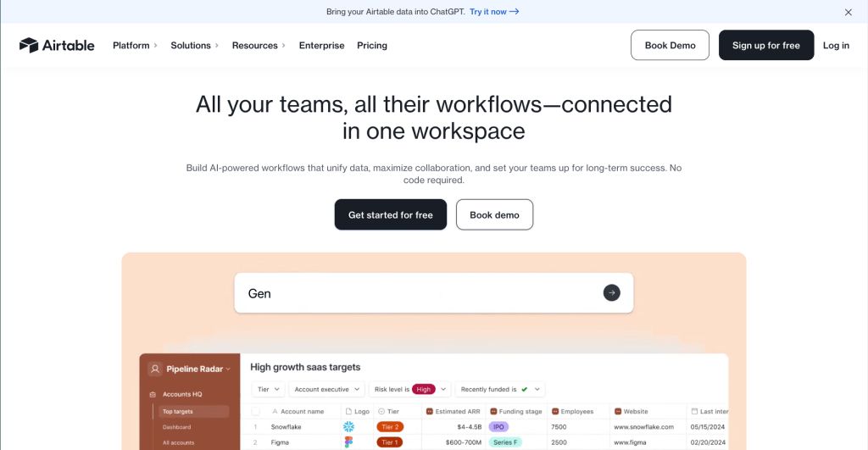Click the Tier column header icon
Viewport: 868px width, 450px height.
click(381, 411)
